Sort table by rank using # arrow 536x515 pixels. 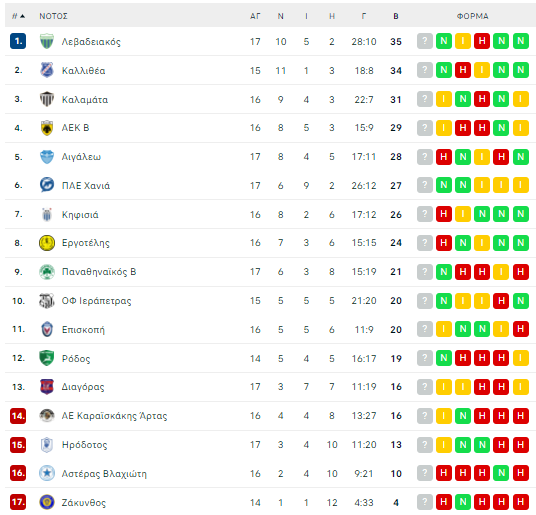point(18,16)
